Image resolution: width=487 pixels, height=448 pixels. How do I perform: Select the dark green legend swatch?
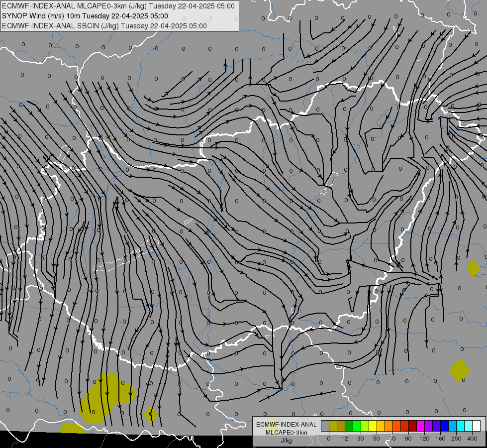349,426
